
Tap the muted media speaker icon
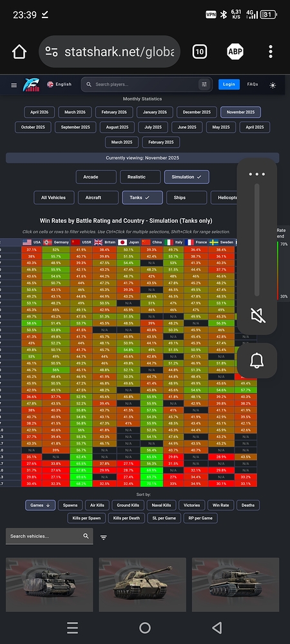(x=257, y=316)
